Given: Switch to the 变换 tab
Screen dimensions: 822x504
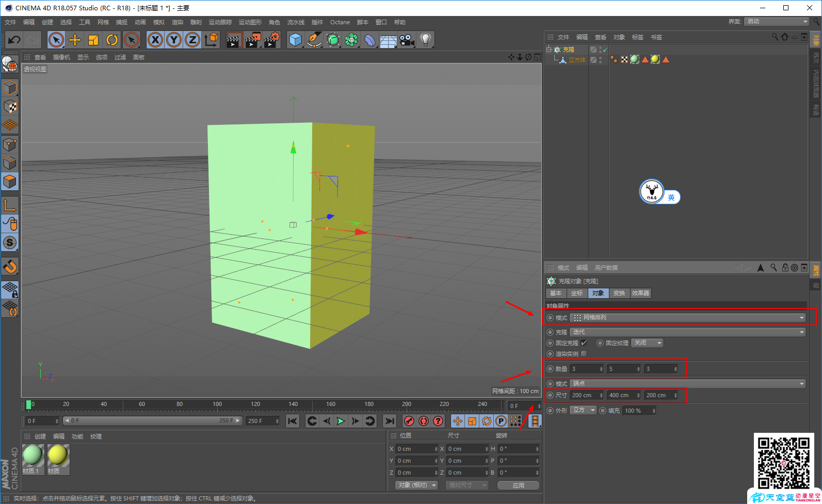Looking at the screenshot, I should pos(619,293).
